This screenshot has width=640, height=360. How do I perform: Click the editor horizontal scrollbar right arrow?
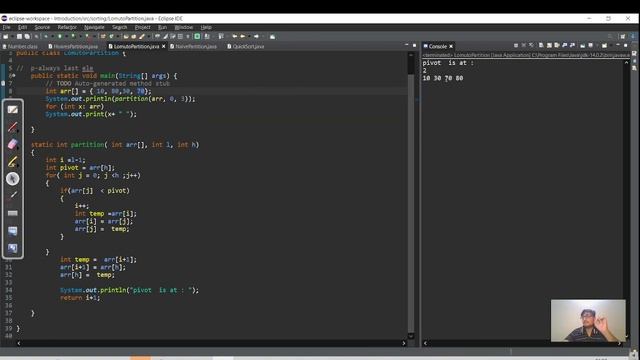[404, 343]
